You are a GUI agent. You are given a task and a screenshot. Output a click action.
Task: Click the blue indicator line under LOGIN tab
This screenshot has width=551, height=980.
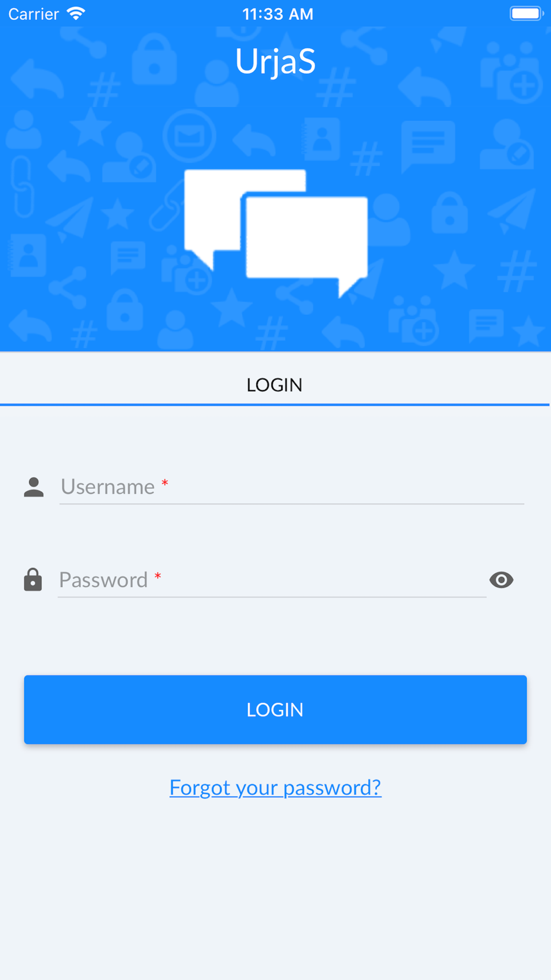274,405
